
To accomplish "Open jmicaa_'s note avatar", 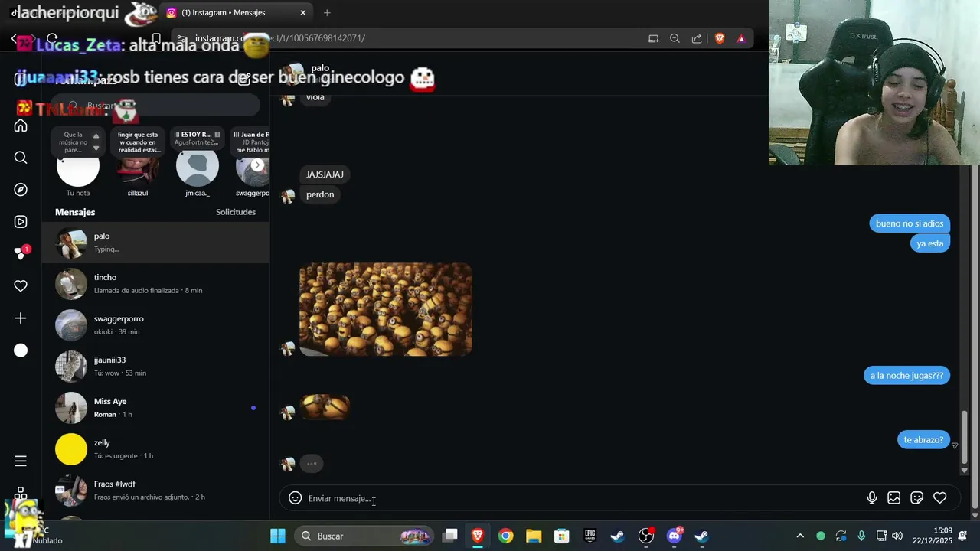I will (198, 167).
